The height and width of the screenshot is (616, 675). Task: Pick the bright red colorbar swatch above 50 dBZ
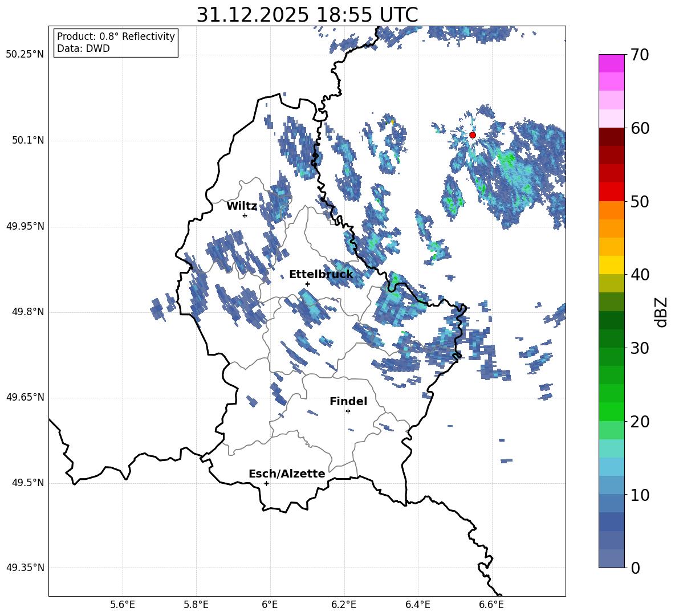click(x=611, y=192)
